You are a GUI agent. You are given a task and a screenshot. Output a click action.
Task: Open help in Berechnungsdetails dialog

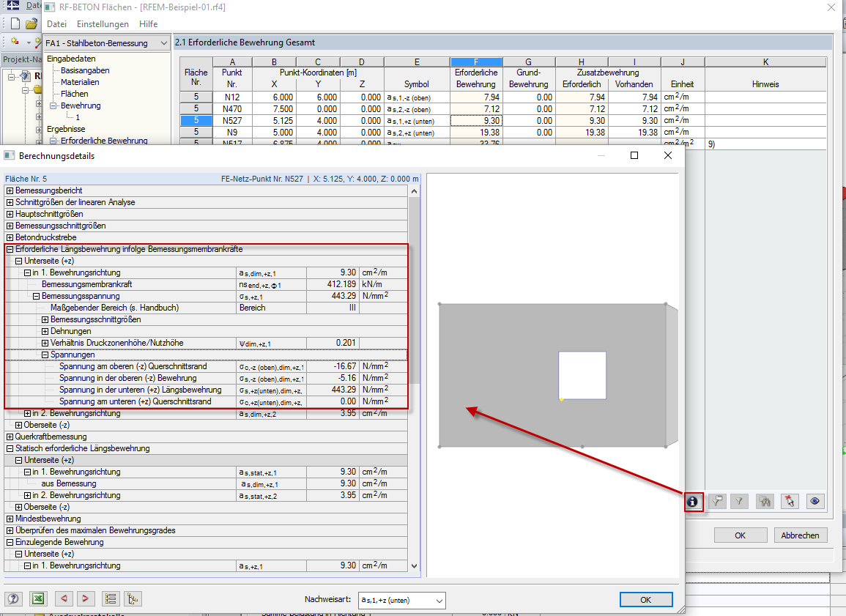coord(13,598)
